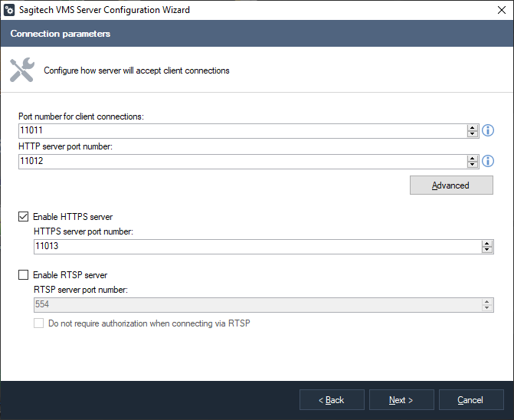Cancel the configuration wizard
The width and height of the screenshot is (514, 420).
coord(470,400)
